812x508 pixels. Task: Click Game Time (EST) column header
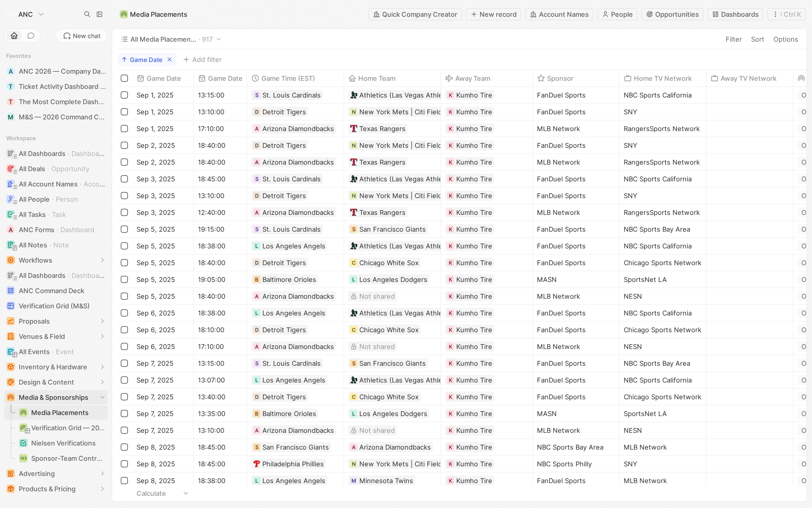[295, 78]
